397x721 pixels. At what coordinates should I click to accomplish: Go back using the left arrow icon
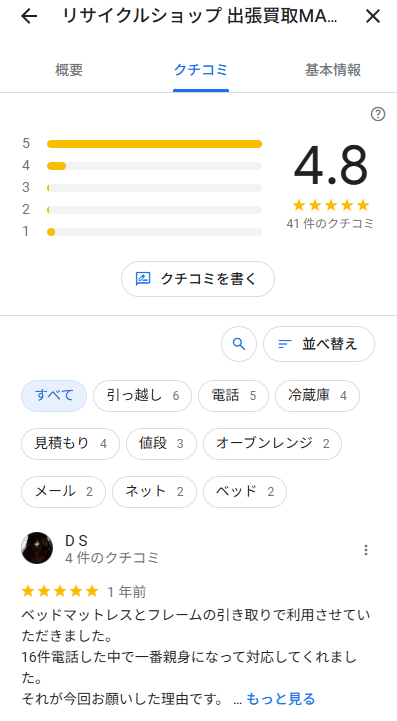coord(29,17)
